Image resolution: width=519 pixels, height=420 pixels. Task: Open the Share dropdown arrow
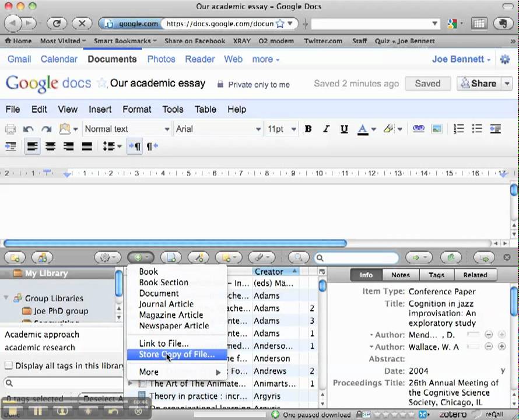[x=507, y=83]
